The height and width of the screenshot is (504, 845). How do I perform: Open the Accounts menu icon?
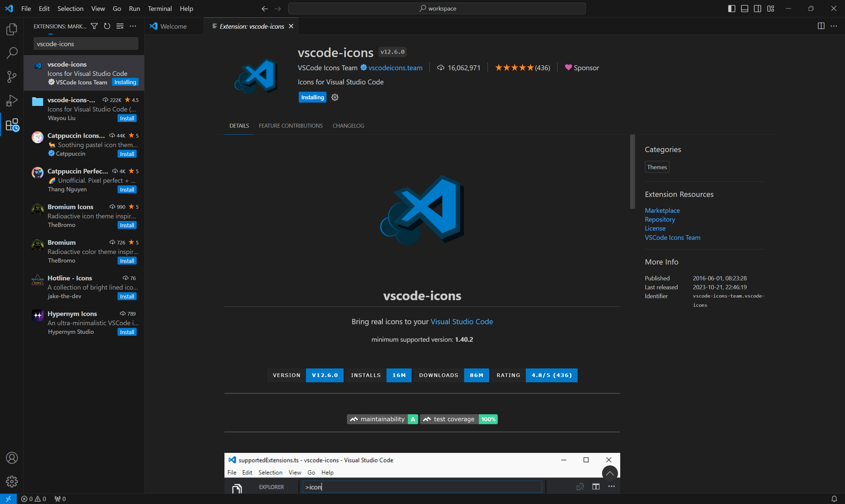pos(12,458)
